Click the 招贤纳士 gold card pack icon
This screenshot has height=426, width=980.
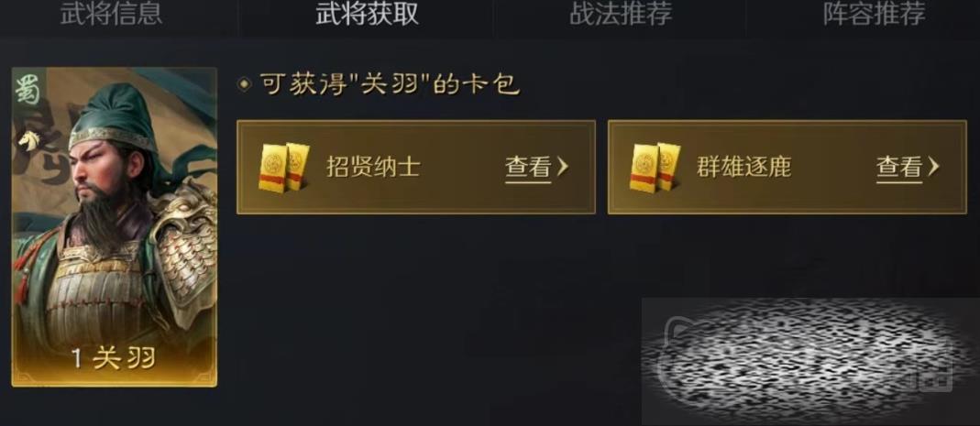284,167
